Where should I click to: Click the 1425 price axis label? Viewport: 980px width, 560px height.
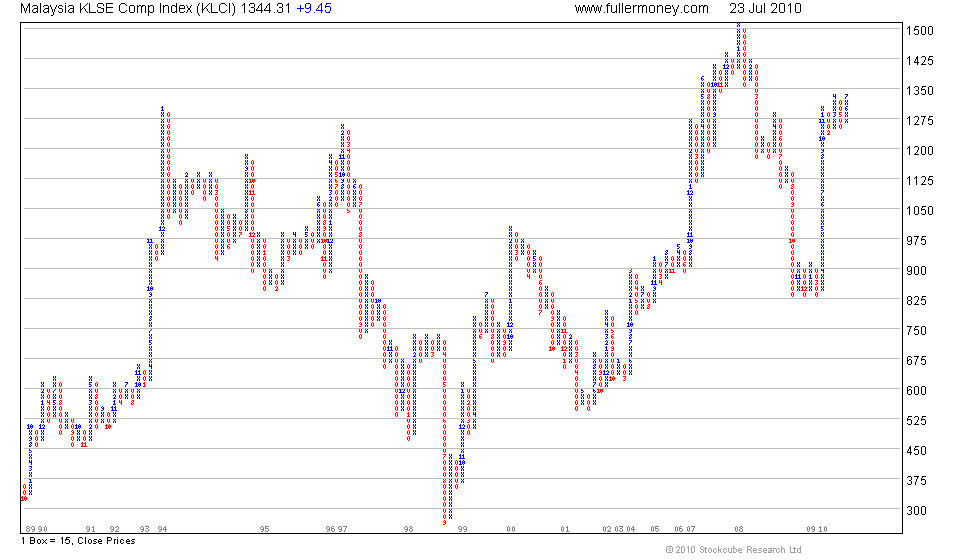pos(919,61)
